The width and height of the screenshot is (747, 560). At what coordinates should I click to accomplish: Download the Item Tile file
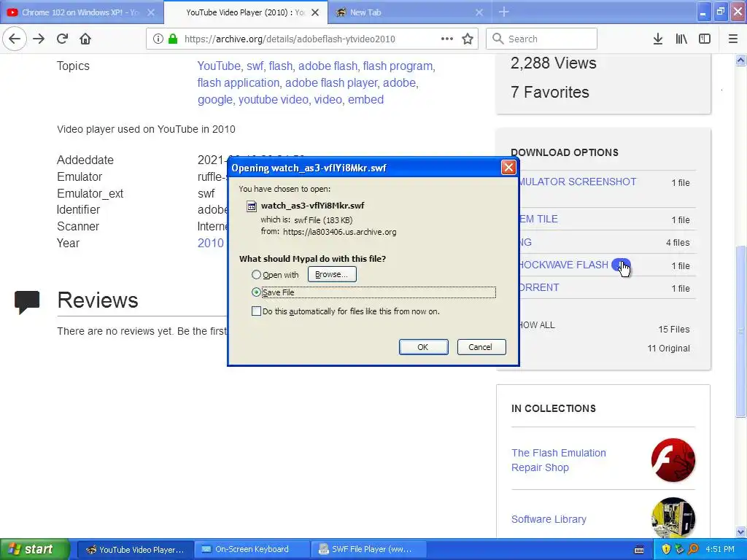tap(538, 219)
